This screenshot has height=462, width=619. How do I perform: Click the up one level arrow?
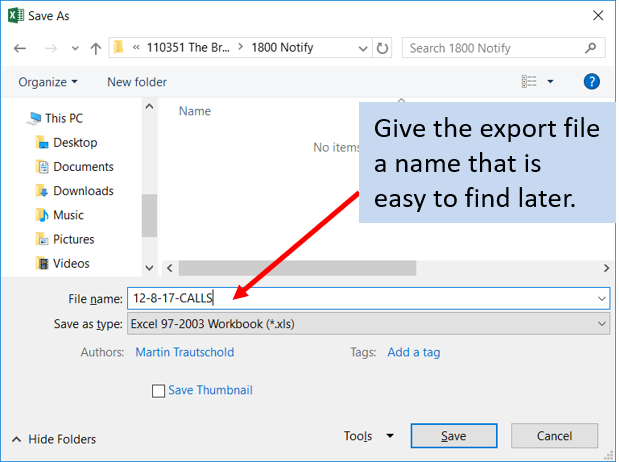[95, 48]
